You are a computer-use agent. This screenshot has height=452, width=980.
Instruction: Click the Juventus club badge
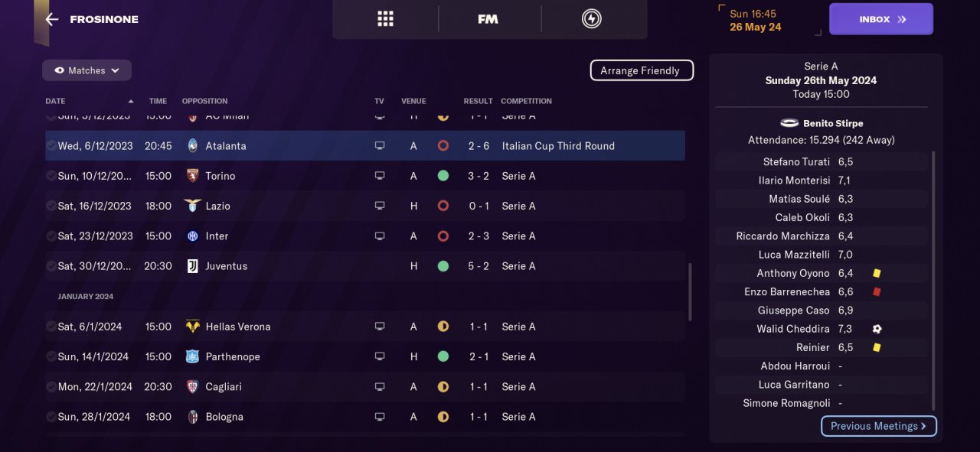click(192, 266)
